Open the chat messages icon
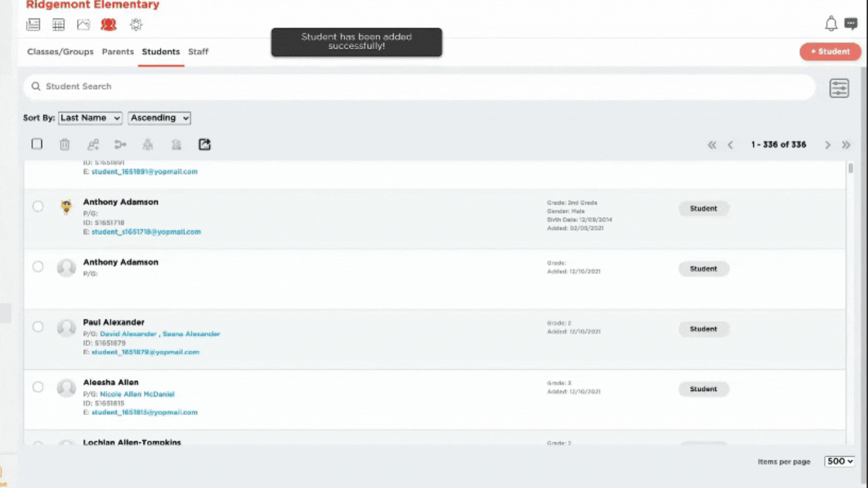The image size is (868, 488). [x=851, y=24]
